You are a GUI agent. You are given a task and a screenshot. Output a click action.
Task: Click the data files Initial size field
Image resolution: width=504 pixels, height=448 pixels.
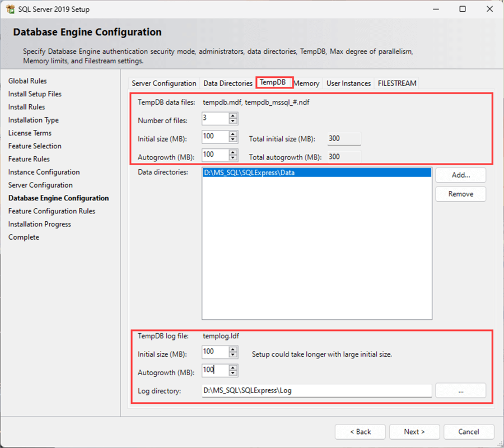click(x=216, y=137)
